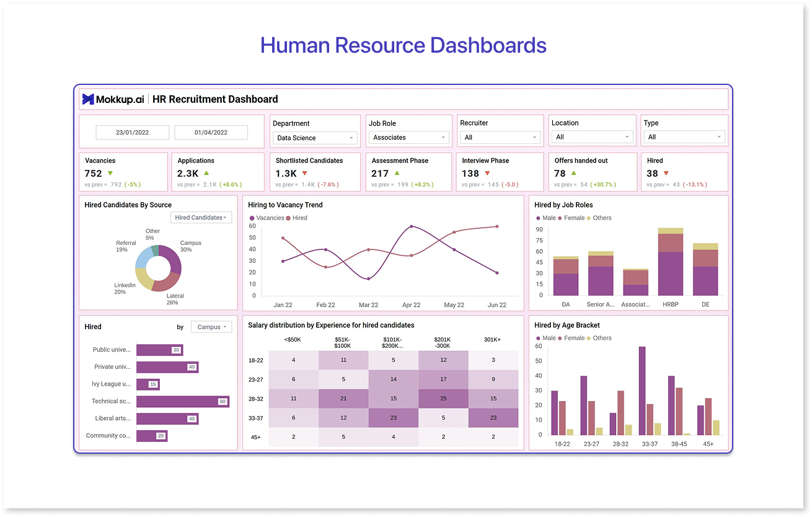Click the Offers handed out trend triangle
The height and width of the screenshot is (517, 812).
[573, 174]
